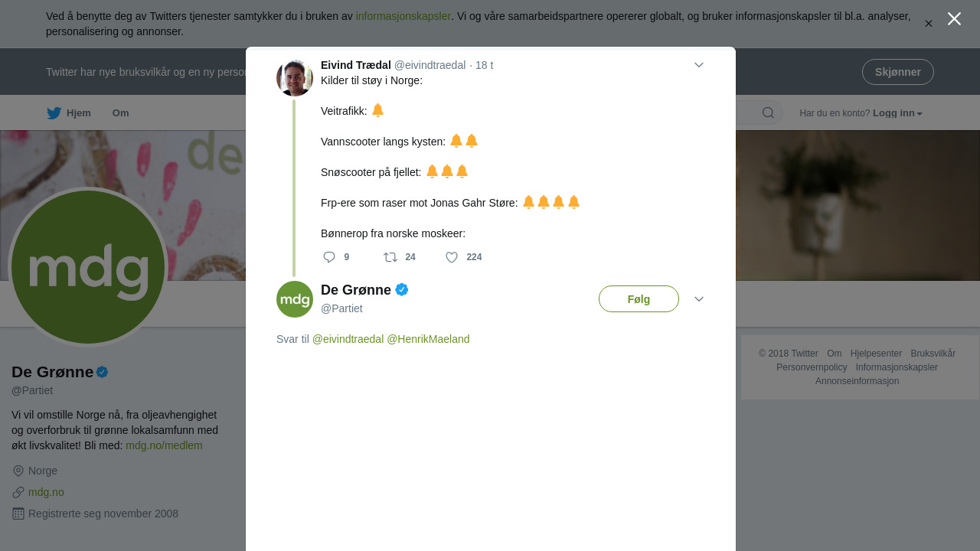The height and width of the screenshot is (551, 980).
Task: Go to Hjem in the navigation bar
Action: (x=79, y=113)
